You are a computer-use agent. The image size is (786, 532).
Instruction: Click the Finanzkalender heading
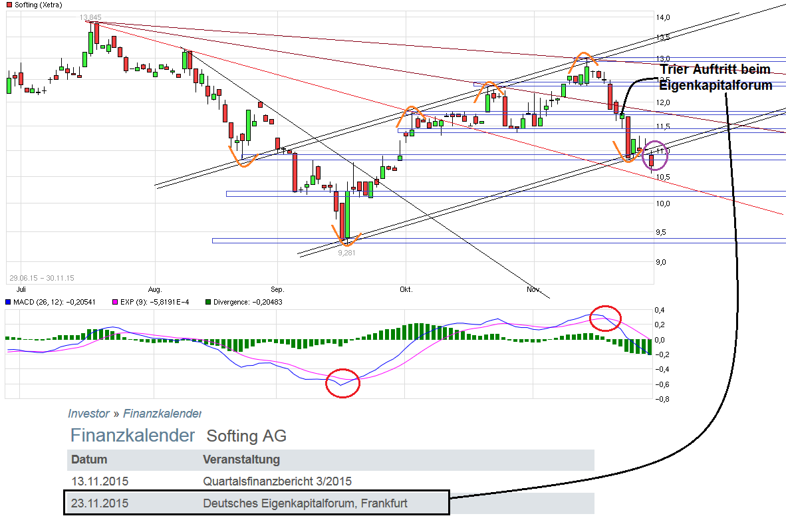(x=132, y=435)
